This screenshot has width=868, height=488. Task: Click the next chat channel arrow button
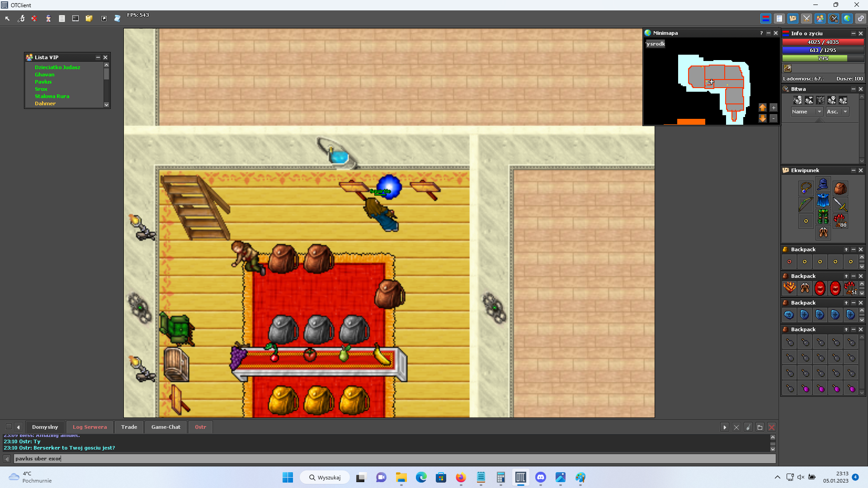click(725, 427)
